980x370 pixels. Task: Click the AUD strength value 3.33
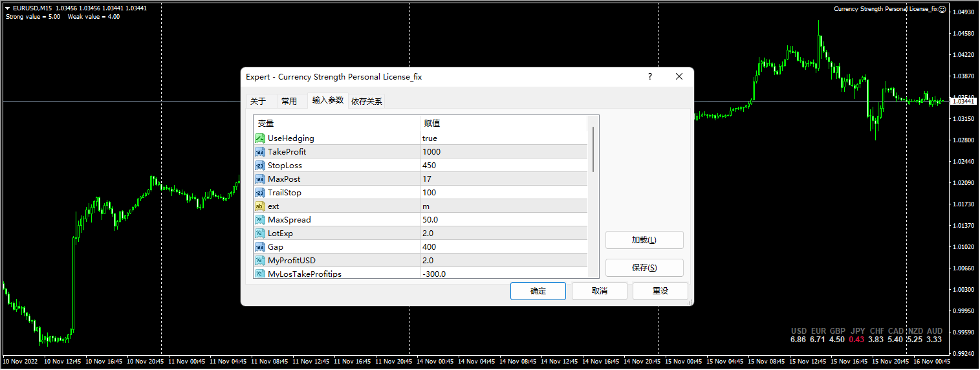point(934,340)
